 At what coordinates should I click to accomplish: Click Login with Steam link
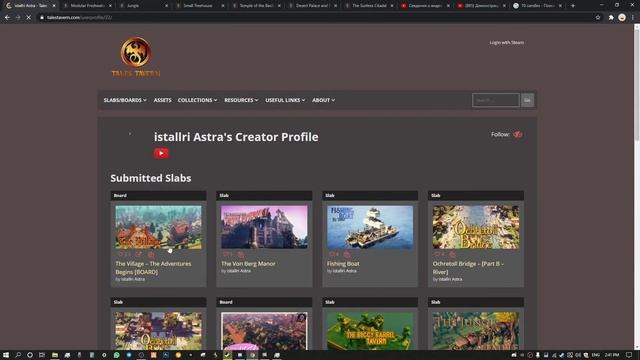[507, 42]
